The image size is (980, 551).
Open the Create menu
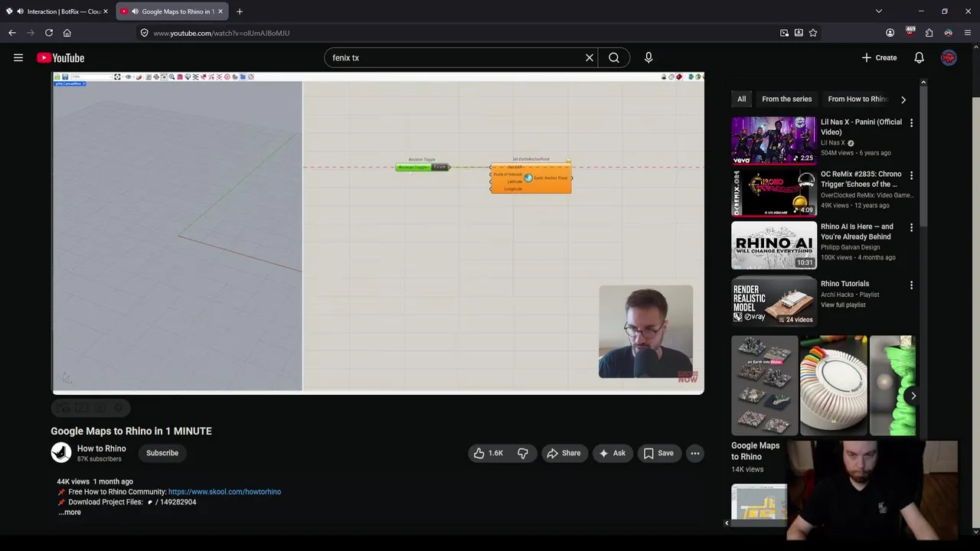point(879,57)
